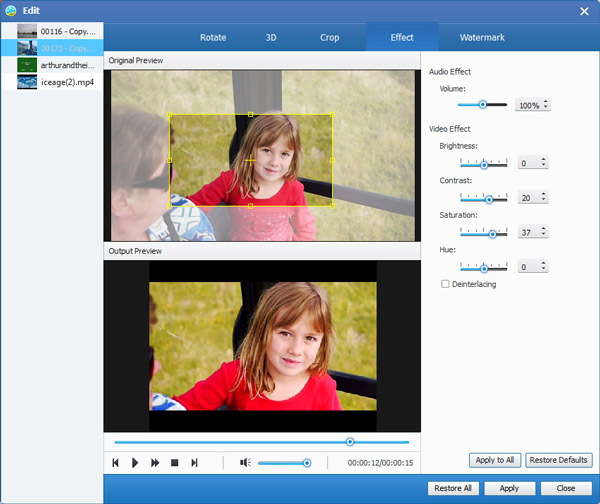Jump to previous frame icon
Viewport: 600px width, 504px height.
115,463
